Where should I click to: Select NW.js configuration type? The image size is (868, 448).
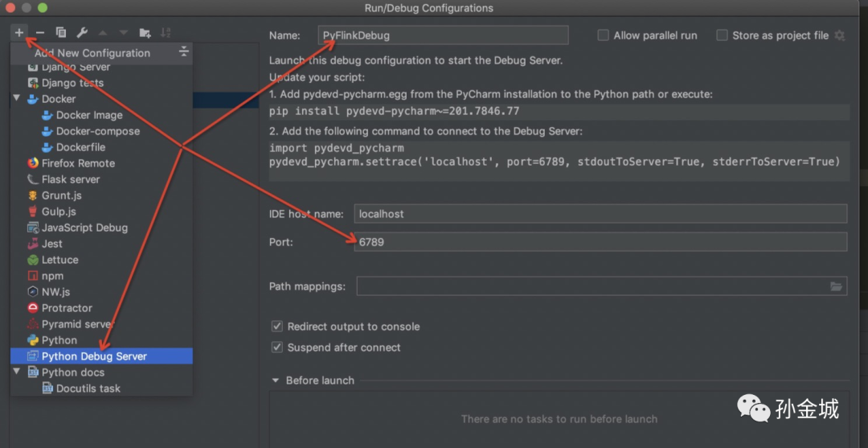tap(101, 292)
